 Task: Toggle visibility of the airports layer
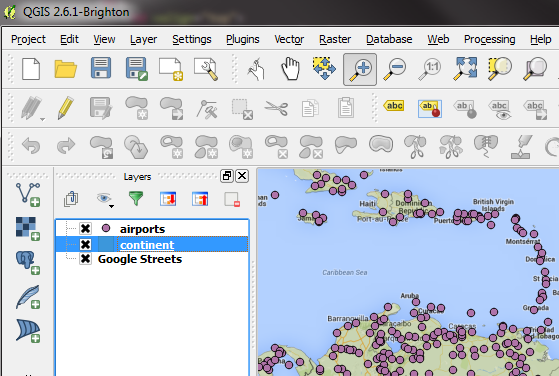pyautogui.click(x=85, y=228)
